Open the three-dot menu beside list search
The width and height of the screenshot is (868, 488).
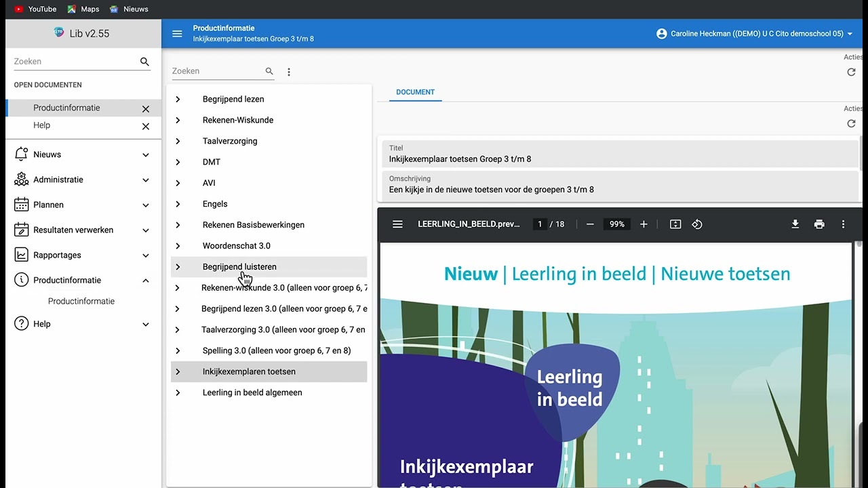tap(289, 72)
